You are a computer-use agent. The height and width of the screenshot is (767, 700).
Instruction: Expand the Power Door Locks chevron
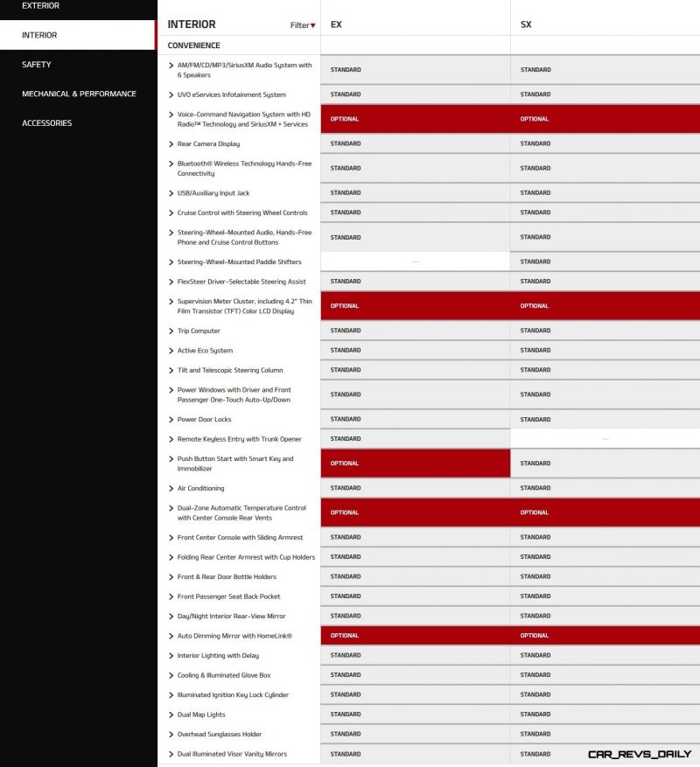pos(171,420)
